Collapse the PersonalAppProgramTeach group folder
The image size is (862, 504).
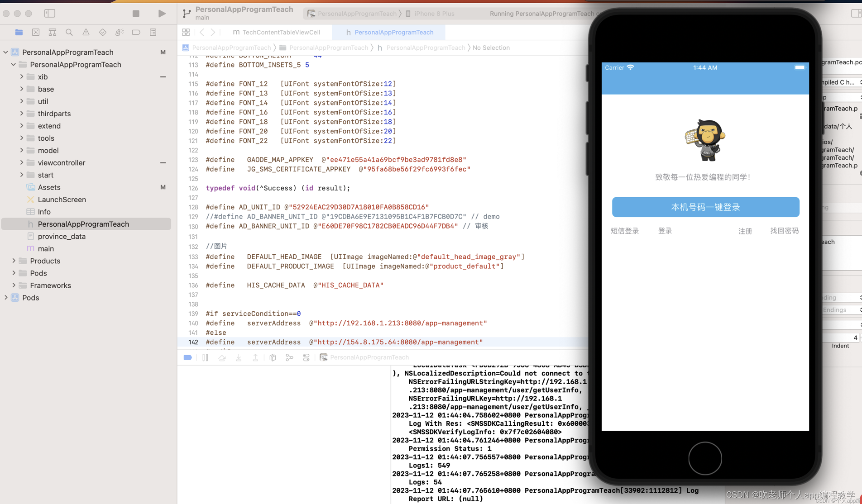[14, 64]
